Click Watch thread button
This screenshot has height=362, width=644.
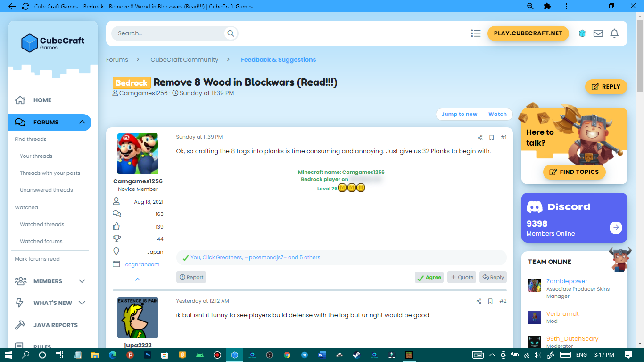tap(497, 114)
